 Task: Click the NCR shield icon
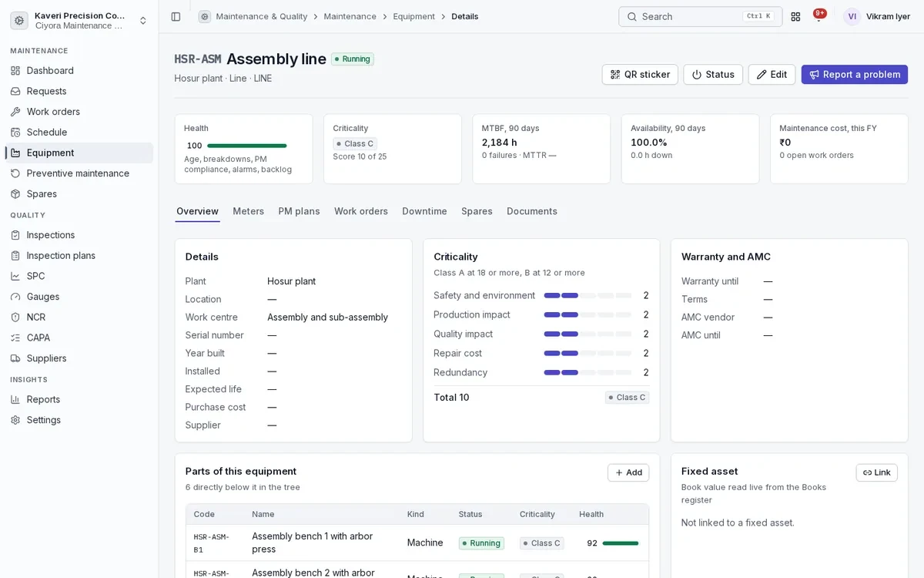(15, 317)
